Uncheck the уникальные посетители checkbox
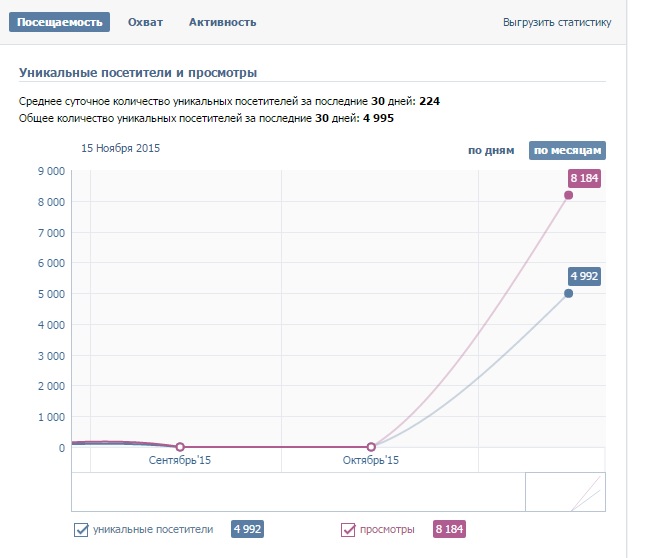The image size is (646, 558). [x=82, y=529]
